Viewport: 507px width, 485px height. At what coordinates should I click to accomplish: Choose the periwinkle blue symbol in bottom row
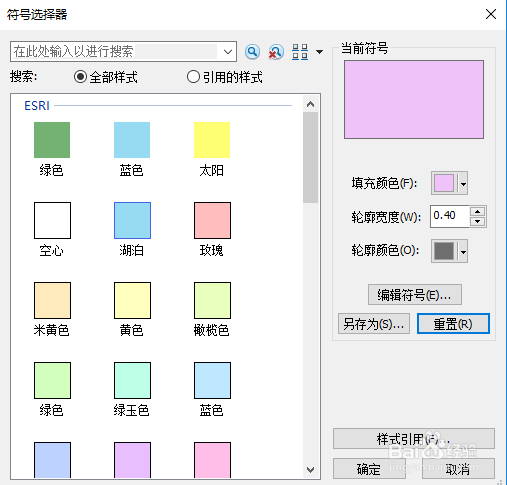[x=52, y=460]
